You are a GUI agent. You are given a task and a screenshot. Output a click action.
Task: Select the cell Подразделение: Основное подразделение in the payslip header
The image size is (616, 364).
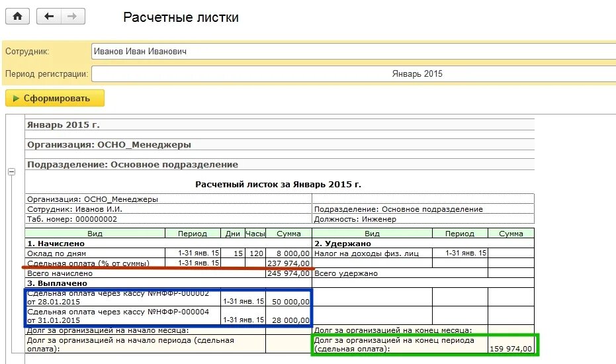click(423, 209)
